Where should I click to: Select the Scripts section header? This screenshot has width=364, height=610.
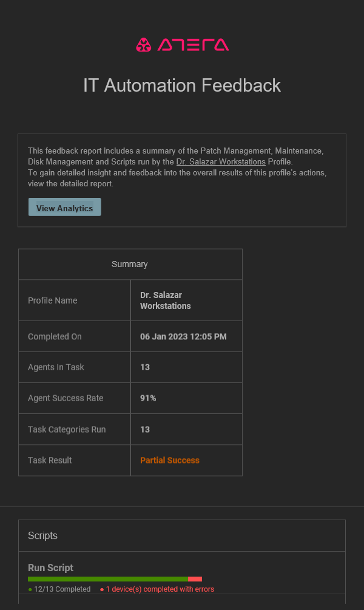pos(42,535)
